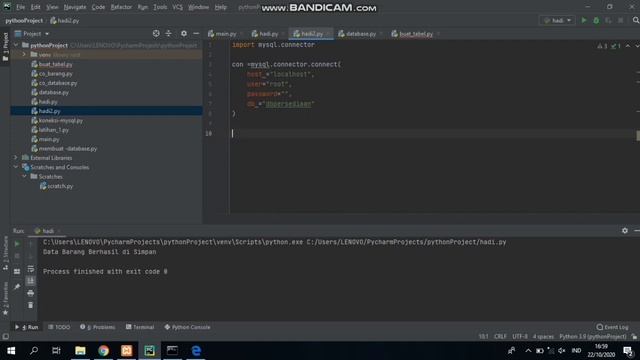Click the CRLF line separator status entry
Screen dimensions: 640x360
[x=500, y=337]
